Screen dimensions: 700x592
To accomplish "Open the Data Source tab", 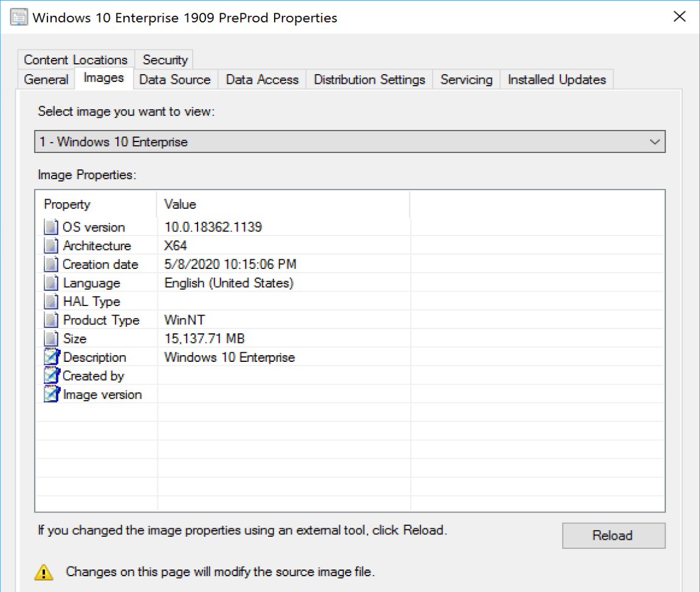I will (174, 80).
